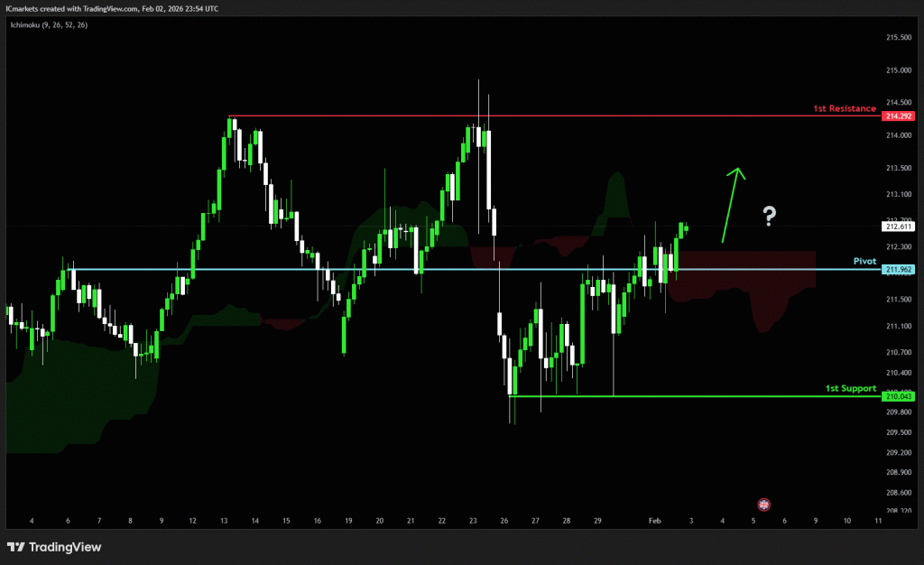Click the TradingView wordmark text at bottom left
Screen dimensions: 924x565
[x=66, y=547]
